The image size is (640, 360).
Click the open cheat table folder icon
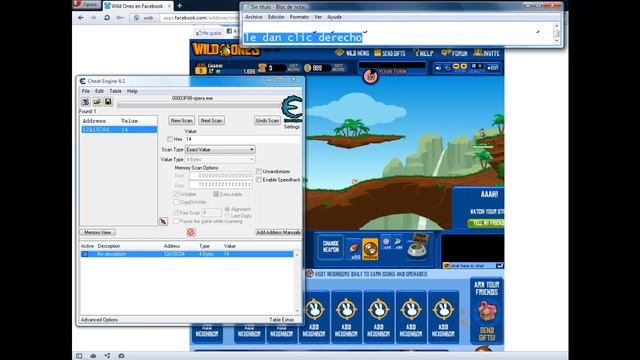pyautogui.click(x=97, y=102)
